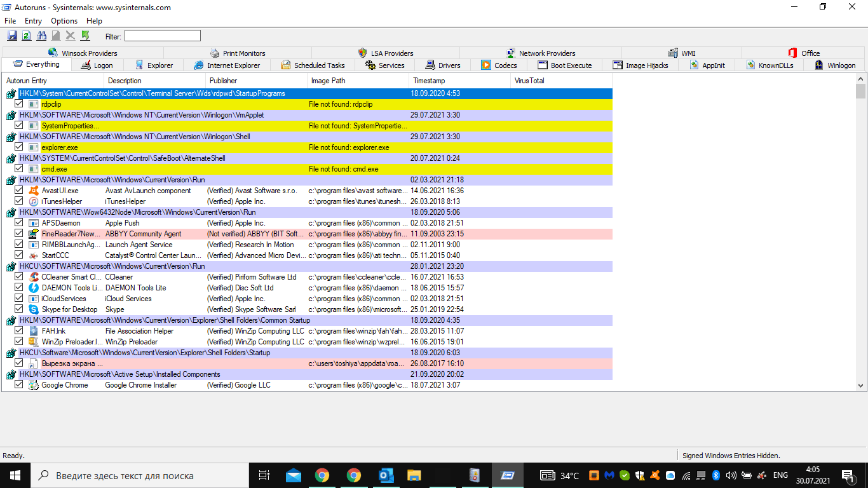Click the CCleaner Smart Cleaning entry icon
868x488 pixels.
pyautogui.click(x=34, y=277)
